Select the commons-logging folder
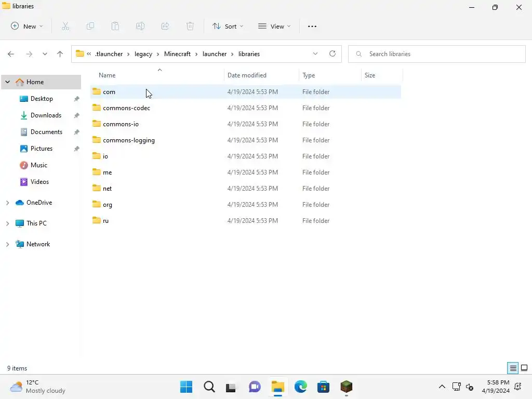This screenshot has width=532, height=399. point(246,140)
